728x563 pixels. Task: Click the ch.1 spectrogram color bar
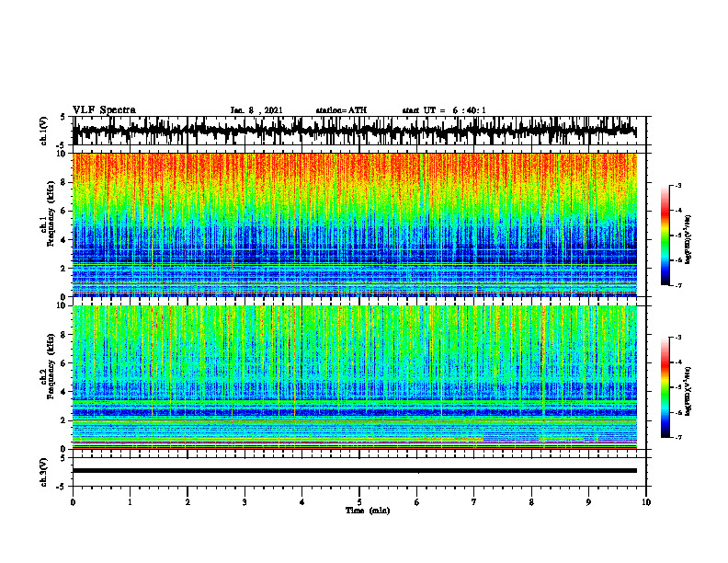[665, 236]
